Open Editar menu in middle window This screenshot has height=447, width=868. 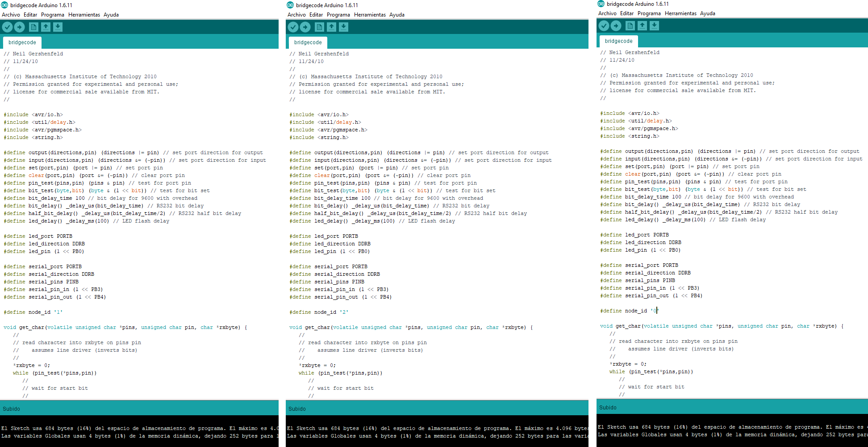pos(316,15)
